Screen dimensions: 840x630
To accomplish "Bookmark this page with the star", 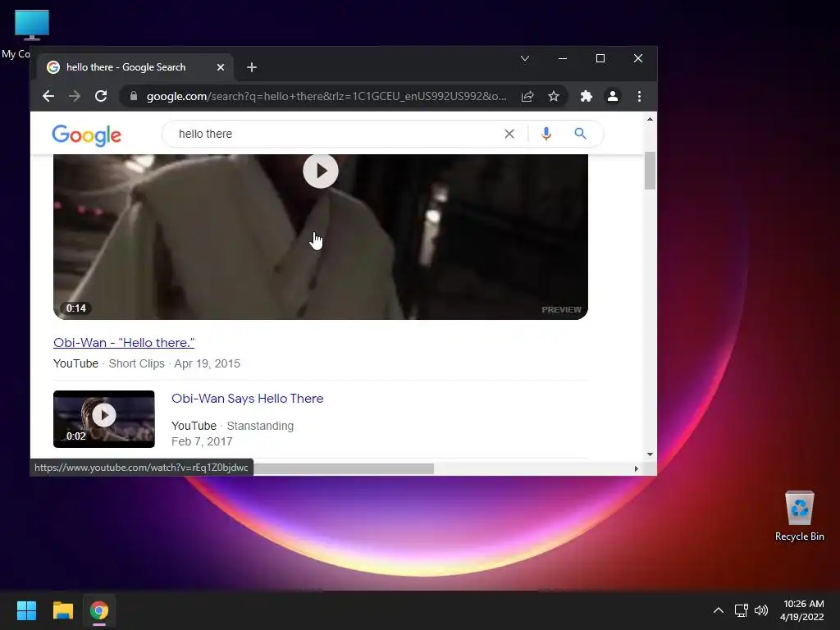I will point(554,97).
